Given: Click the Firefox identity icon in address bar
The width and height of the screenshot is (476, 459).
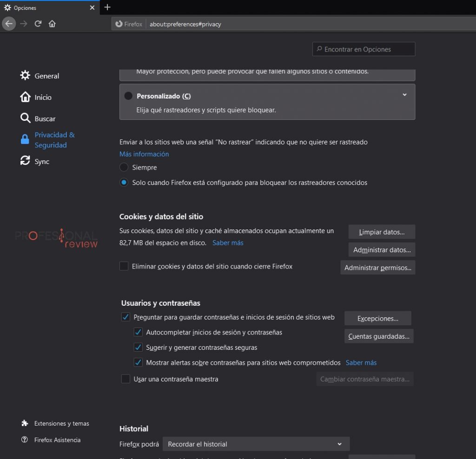Looking at the screenshot, I should [x=119, y=24].
